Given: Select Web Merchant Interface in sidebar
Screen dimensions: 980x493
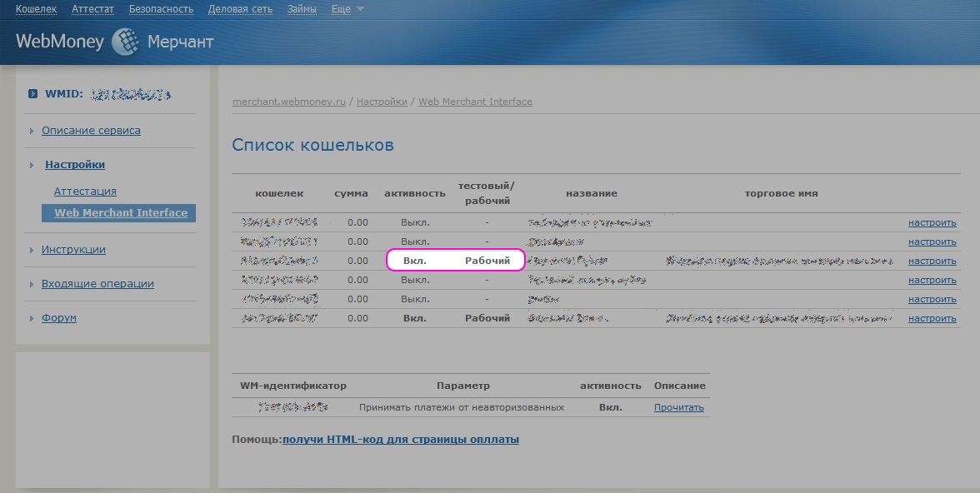Looking at the screenshot, I should pyautogui.click(x=118, y=213).
